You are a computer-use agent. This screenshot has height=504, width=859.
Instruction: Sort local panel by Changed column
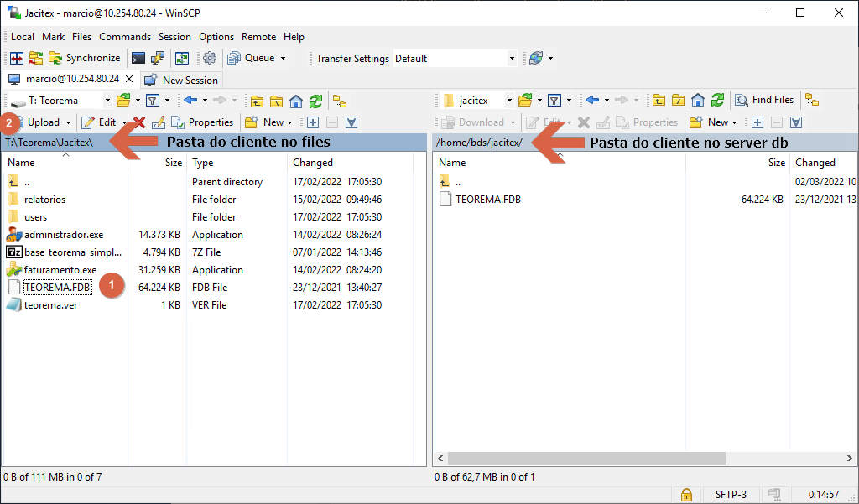(x=349, y=163)
